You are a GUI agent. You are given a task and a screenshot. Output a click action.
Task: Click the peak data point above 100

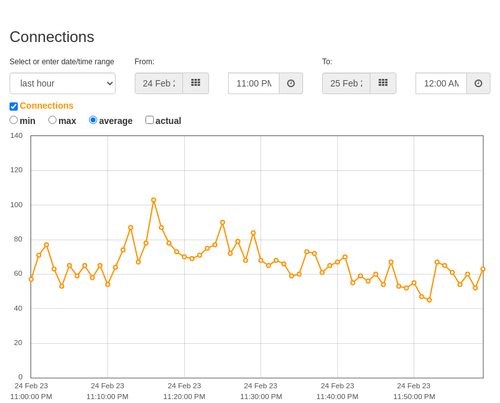(x=154, y=200)
